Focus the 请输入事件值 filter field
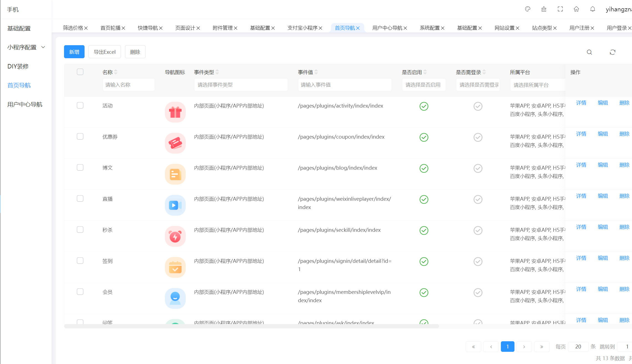This screenshot has height=364, width=632. coord(345,85)
